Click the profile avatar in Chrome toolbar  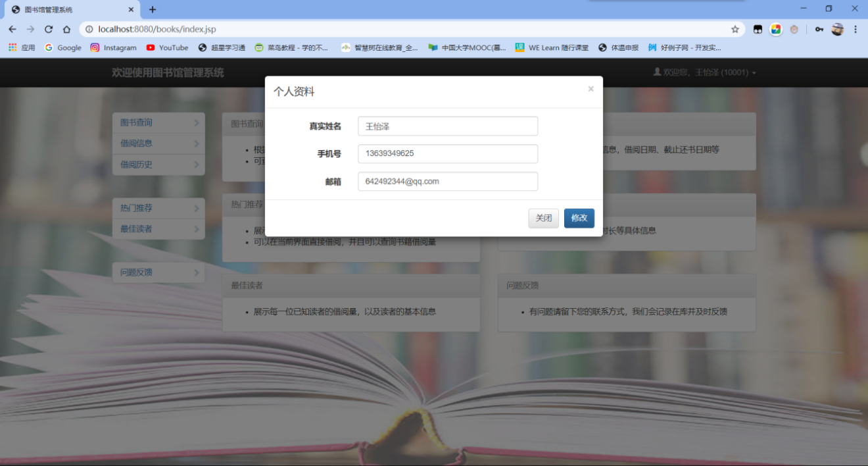coord(837,29)
